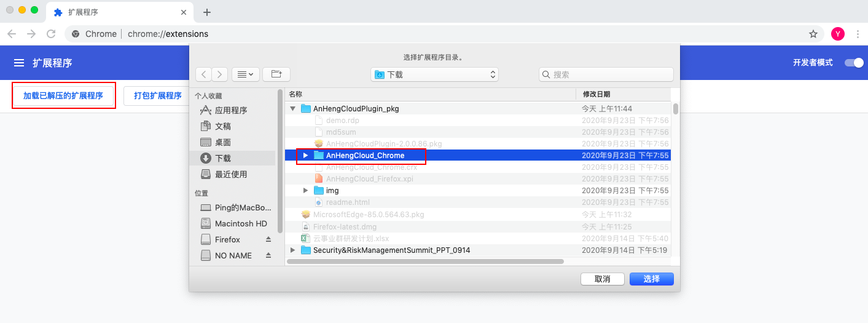The width and height of the screenshot is (868, 323).
Task: Open the 下载 location dropdown
Action: tap(435, 74)
